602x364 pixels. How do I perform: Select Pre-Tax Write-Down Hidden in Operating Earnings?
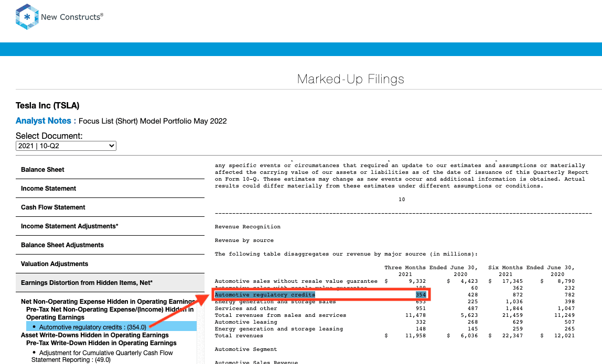pyautogui.click(x=101, y=343)
